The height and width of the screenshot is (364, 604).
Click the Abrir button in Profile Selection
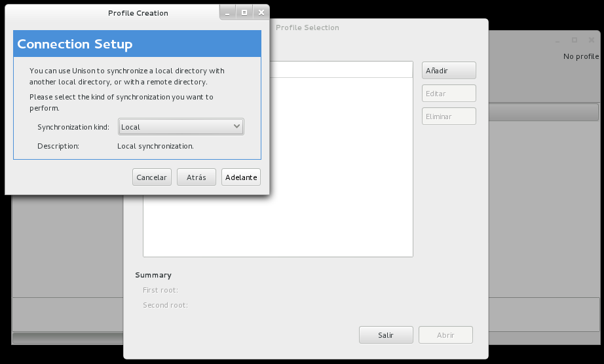click(445, 335)
